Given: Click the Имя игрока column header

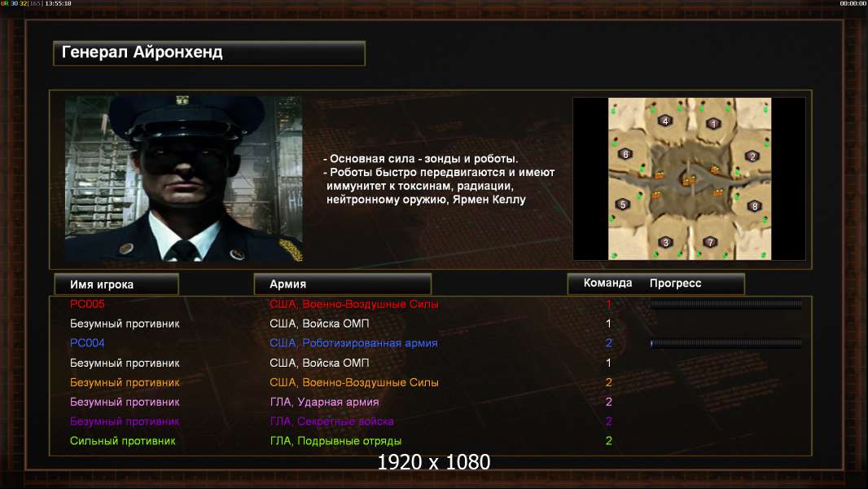Looking at the screenshot, I should pos(116,284).
